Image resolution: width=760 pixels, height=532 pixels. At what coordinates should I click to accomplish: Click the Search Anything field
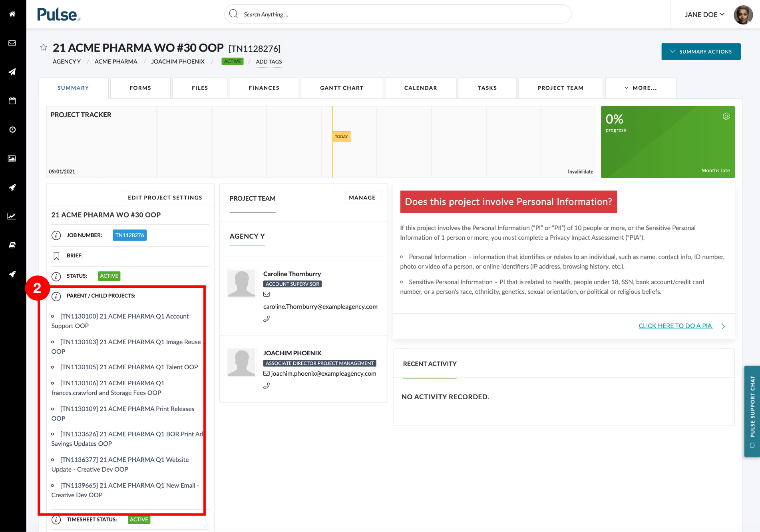[398, 14]
